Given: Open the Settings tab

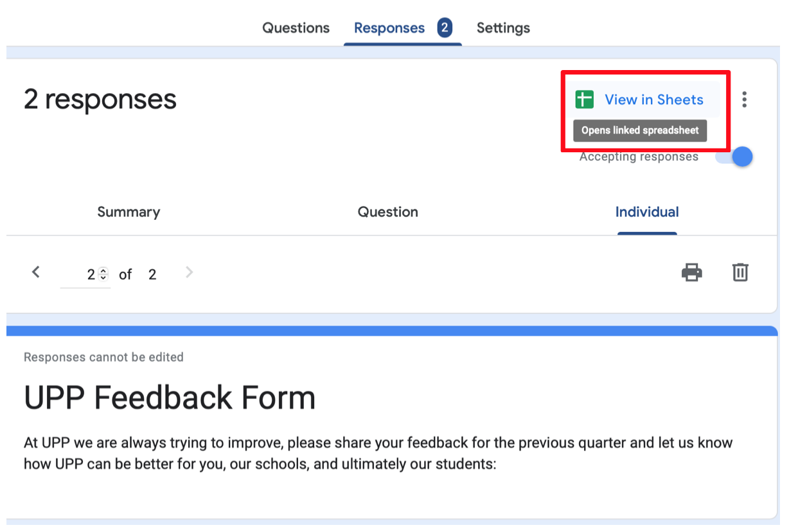Looking at the screenshot, I should (x=503, y=28).
